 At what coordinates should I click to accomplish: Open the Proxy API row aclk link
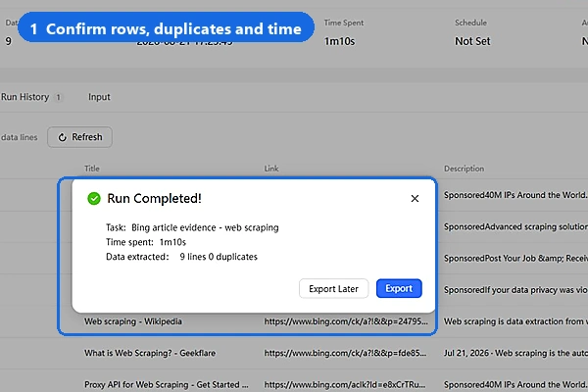345,384
